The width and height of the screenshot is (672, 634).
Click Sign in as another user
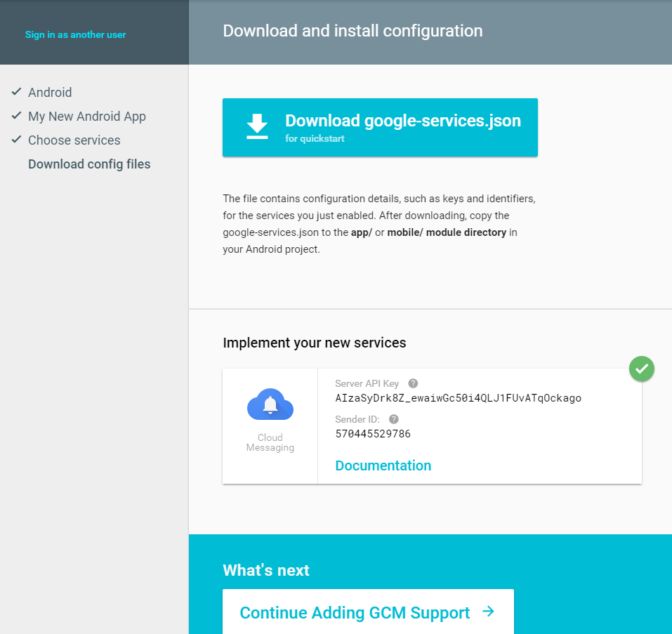75,34
